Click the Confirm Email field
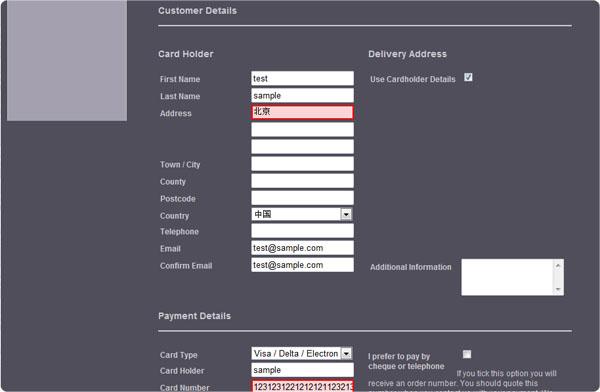This screenshot has height=392, width=600. (x=302, y=265)
